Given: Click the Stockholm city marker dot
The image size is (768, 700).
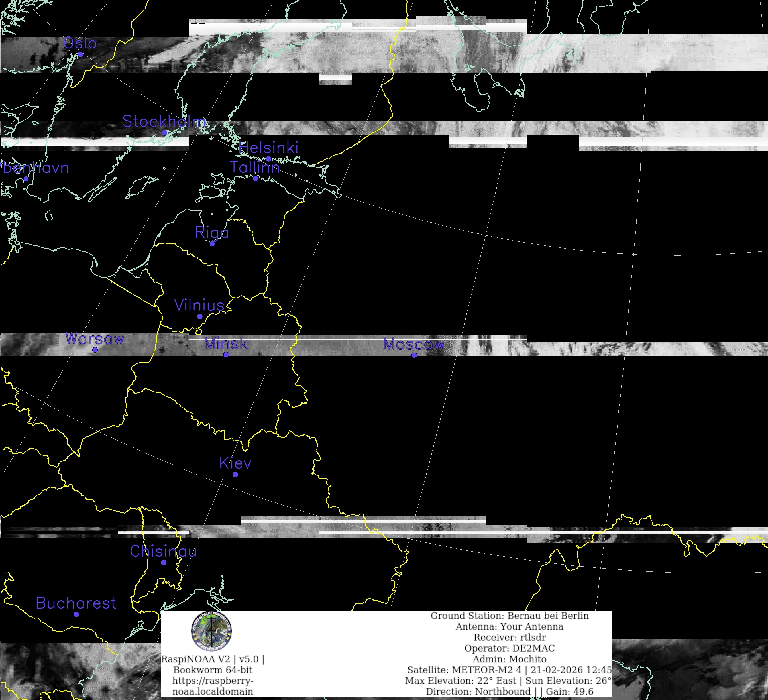Looking at the screenshot, I should pyautogui.click(x=165, y=133).
